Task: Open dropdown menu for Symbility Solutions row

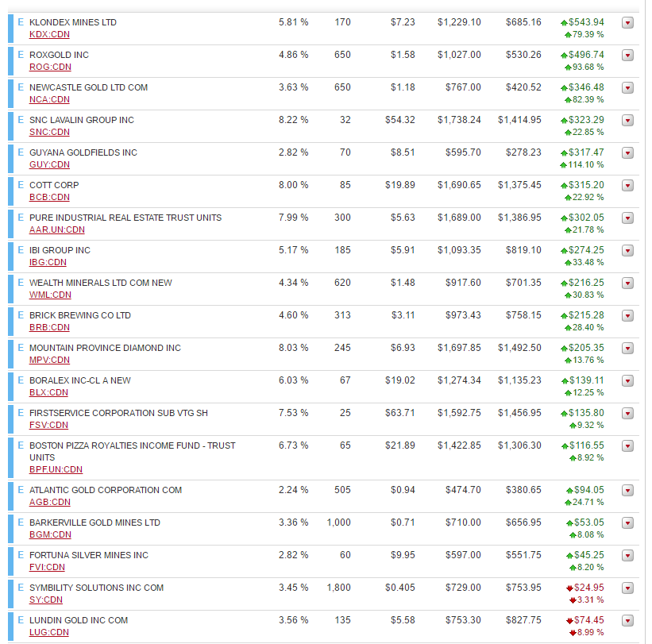Action: click(627, 588)
